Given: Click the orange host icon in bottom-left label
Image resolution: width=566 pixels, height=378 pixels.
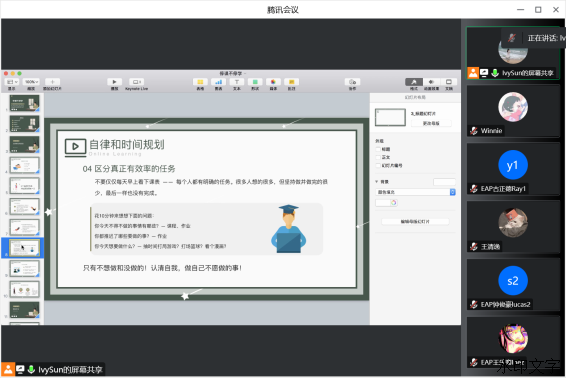Looking at the screenshot, I should tap(8, 369).
